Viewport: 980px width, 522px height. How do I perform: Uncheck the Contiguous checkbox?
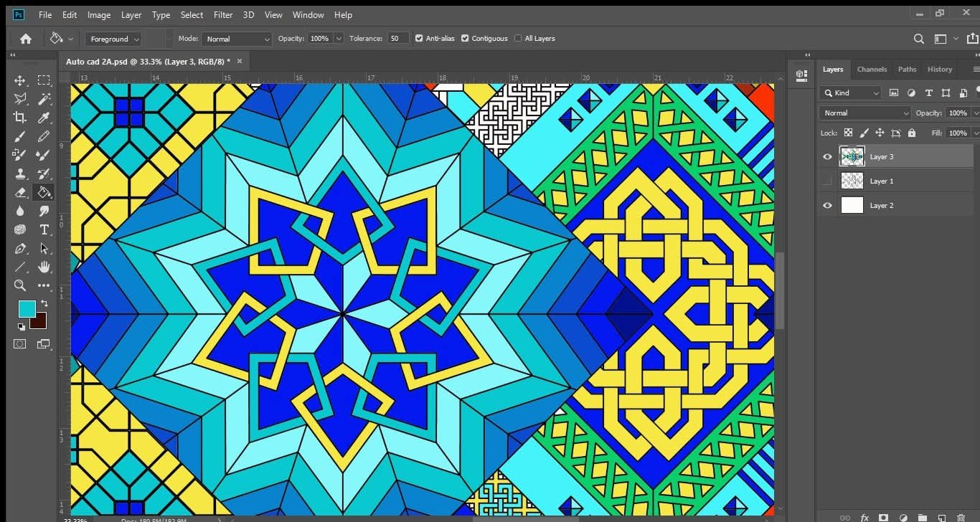pos(465,39)
